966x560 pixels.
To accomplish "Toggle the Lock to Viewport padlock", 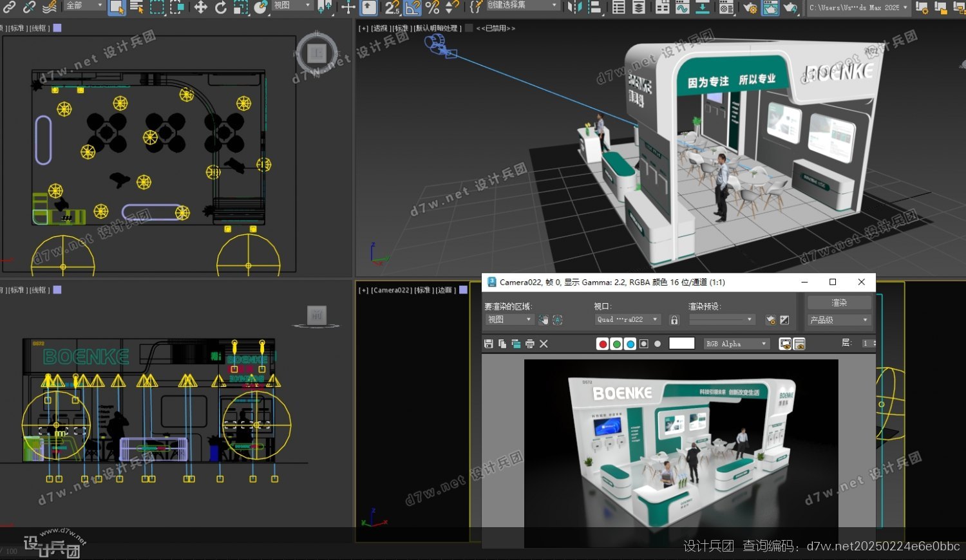I will pos(674,320).
